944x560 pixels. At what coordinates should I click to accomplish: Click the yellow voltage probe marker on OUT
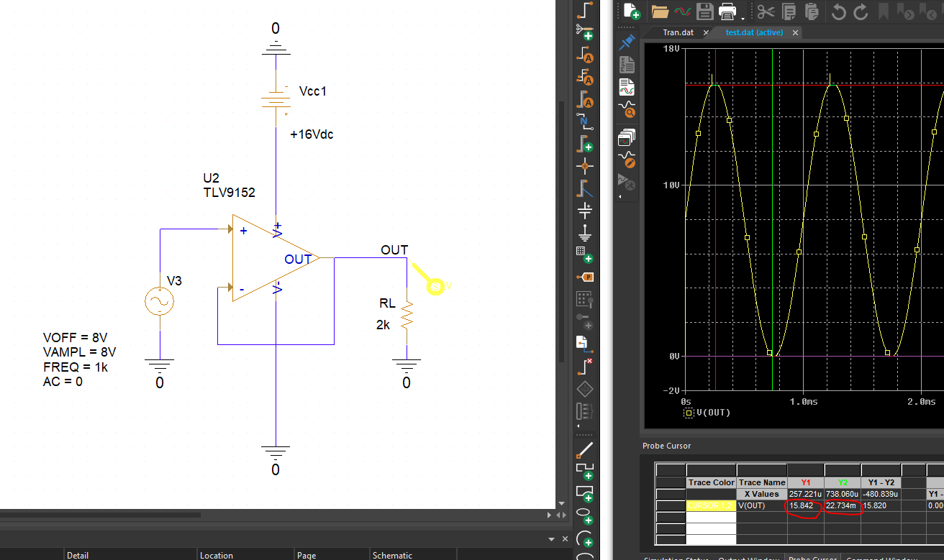click(435, 286)
